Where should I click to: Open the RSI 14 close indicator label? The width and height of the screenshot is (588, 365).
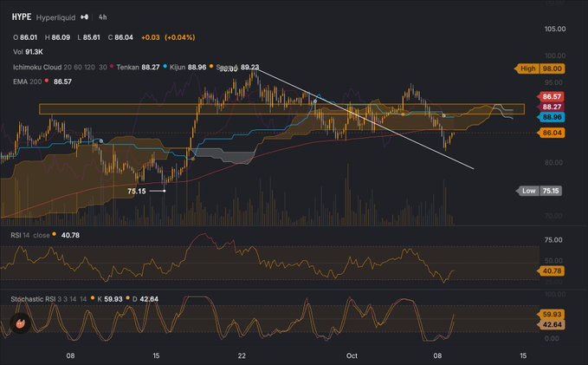point(30,235)
